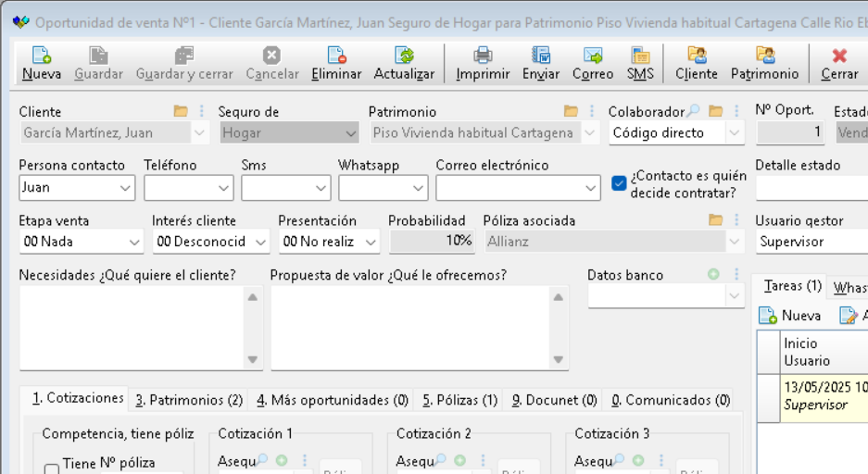This screenshot has height=474, width=868.
Task: Click the Enviar toolbar icon
Action: point(540,56)
